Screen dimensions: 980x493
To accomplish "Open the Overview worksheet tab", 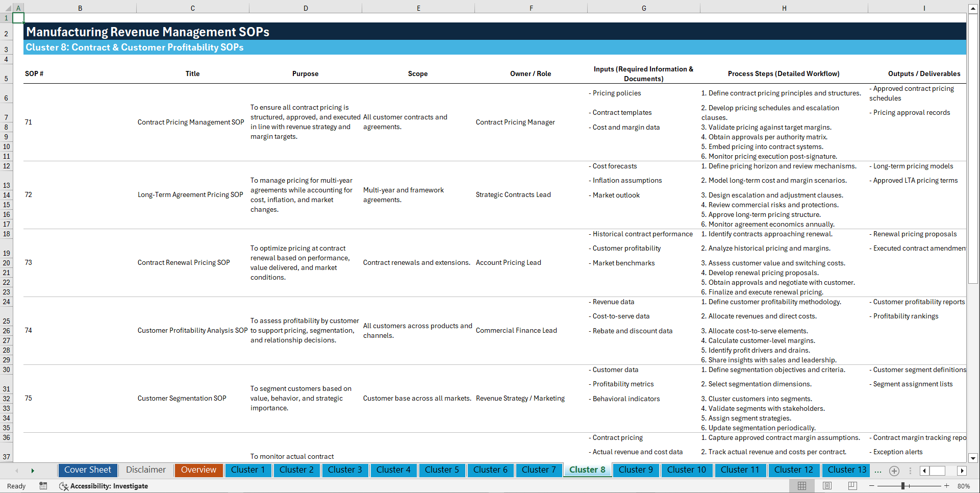I will click(x=198, y=470).
